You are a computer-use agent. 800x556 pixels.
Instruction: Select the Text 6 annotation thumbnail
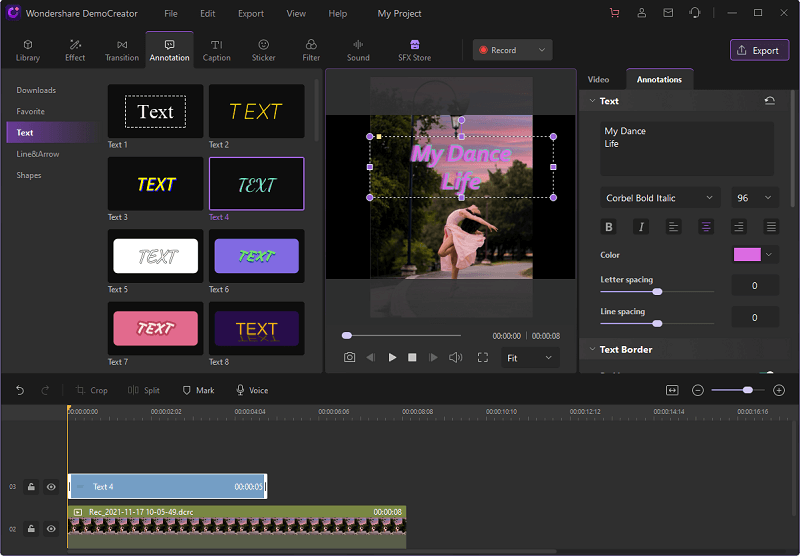tap(256, 257)
